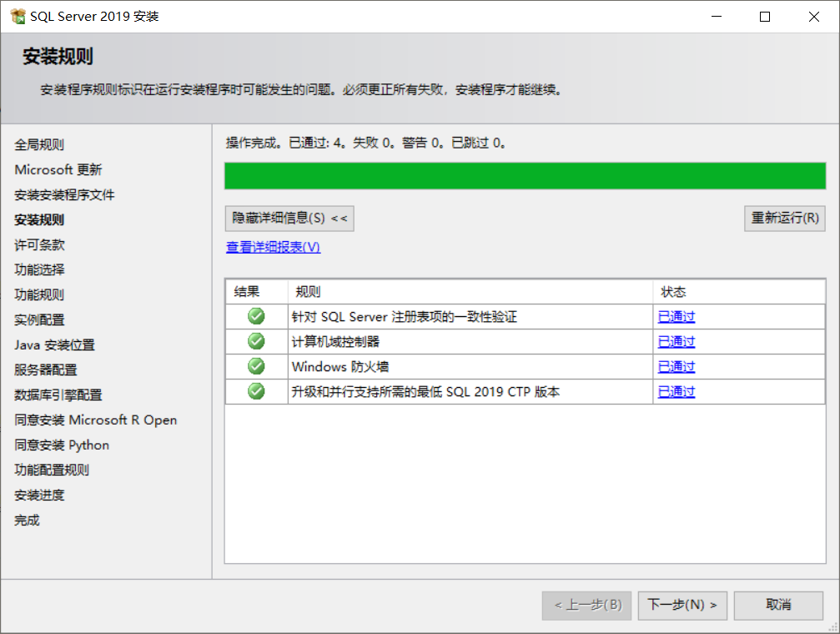
Task: Click rule text 升级和并行支持所需的最低 SQL 2019 CTP 版本
Action: click(425, 392)
